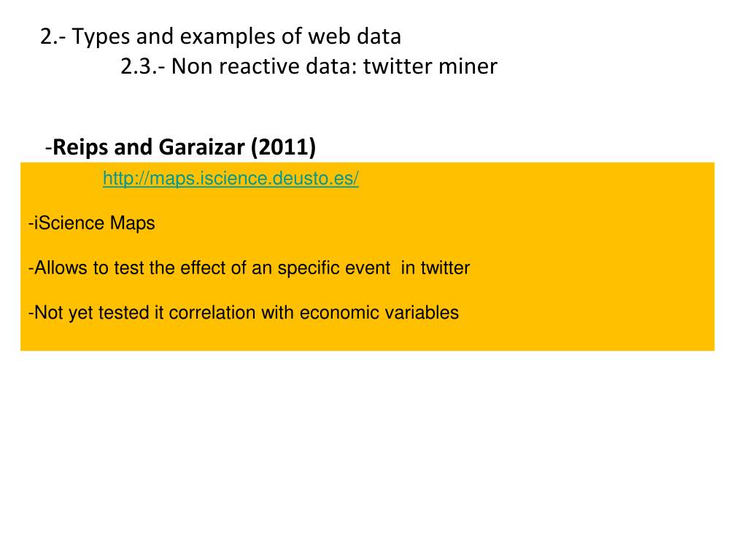Screen dimensions: 747x560
Task: Click the year '(2011)' in the heading
Action: click(x=284, y=147)
